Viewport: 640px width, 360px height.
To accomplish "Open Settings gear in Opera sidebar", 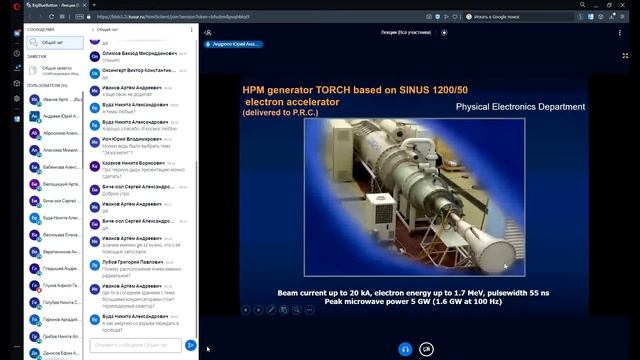I will click(x=17, y=98).
